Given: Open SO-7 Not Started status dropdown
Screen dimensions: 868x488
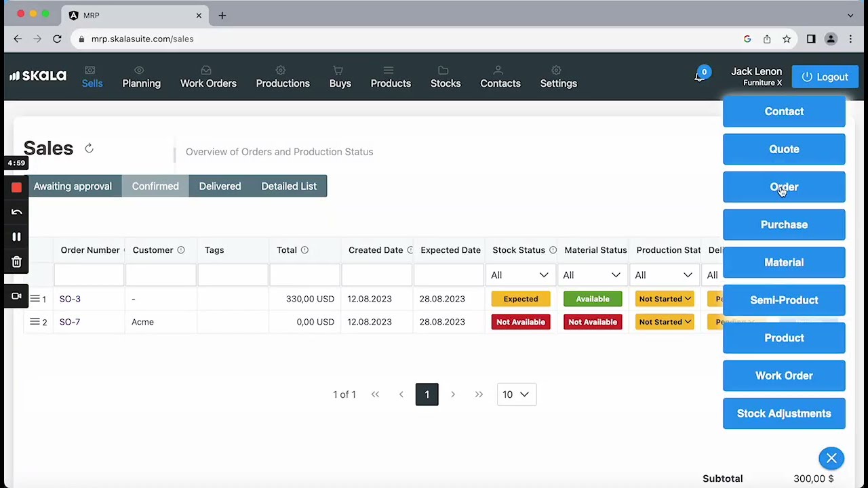Looking at the screenshot, I should coord(665,322).
